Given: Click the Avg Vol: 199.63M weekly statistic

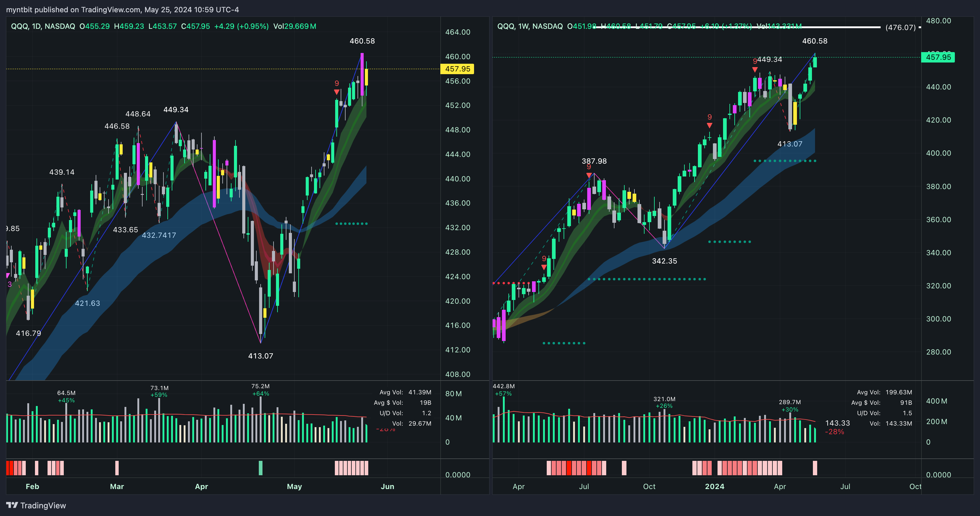Looking at the screenshot, I should coord(885,392).
